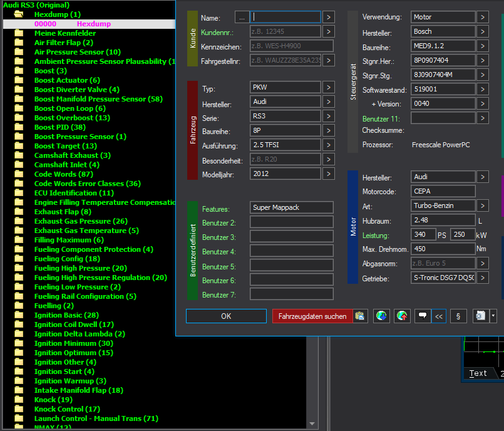Open the arrow next to Ausführung 2.5 TFSI
This screenshot has width=504, height=431.
tap(329, 145)
